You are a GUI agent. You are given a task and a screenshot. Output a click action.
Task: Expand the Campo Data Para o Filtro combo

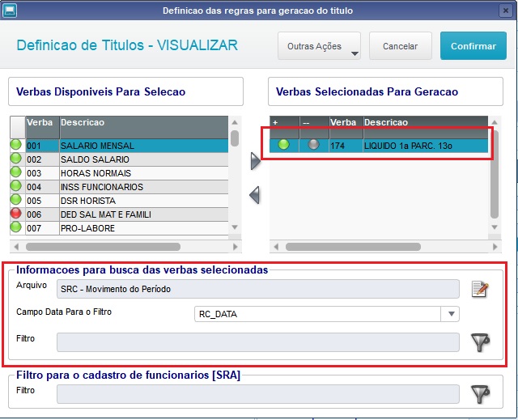coord(452,314)
